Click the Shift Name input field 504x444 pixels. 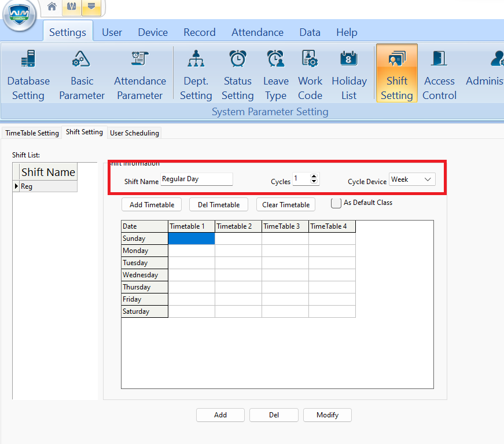[x=196, y=179]
